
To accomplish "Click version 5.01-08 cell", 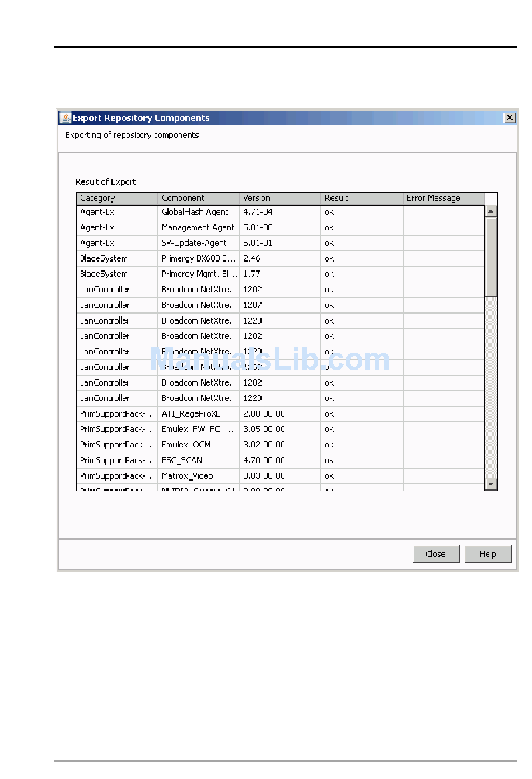I will click(x=280, y=227).
